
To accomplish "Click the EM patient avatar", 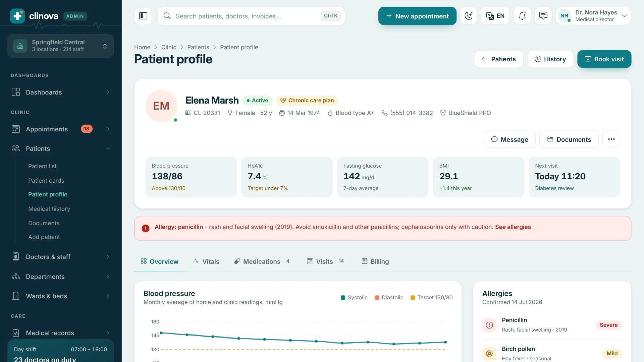I will (x=161, y=106).
